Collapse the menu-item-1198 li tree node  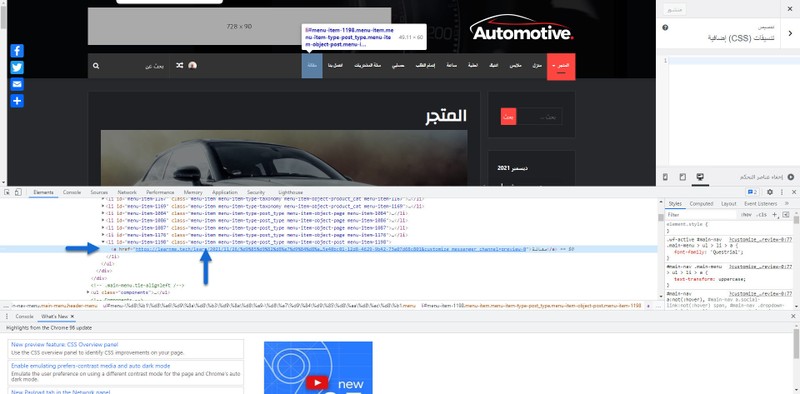point(103,242)
